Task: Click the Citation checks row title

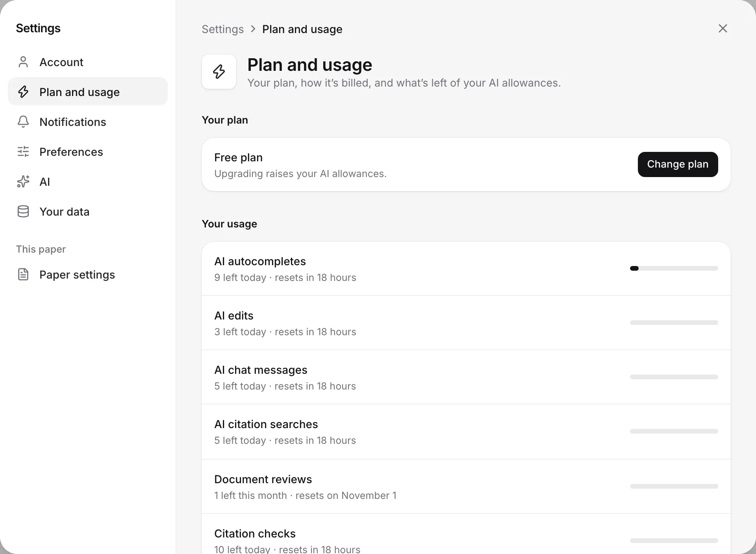Action: point(255,534)
